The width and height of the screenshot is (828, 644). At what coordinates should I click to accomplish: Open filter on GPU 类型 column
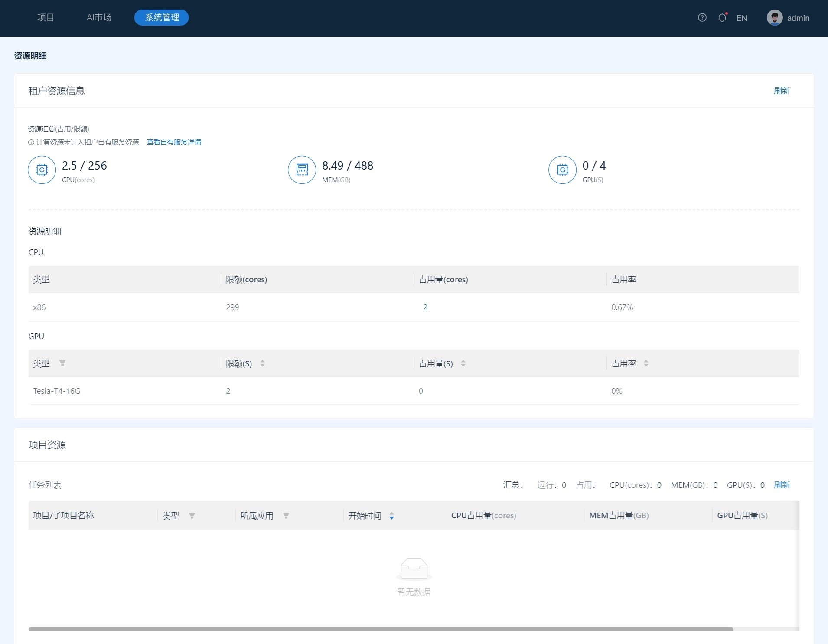pyautogui.click(x=62, y=363)
